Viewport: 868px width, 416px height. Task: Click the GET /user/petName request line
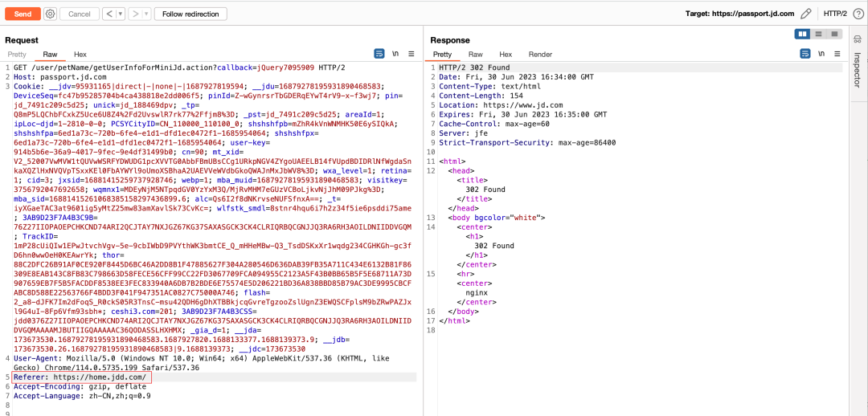(x=179, y=67)
